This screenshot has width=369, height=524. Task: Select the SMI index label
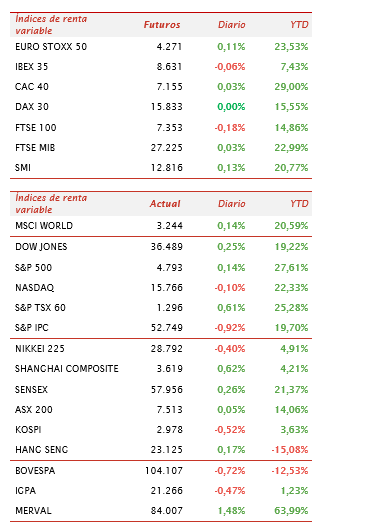[23, 168]
